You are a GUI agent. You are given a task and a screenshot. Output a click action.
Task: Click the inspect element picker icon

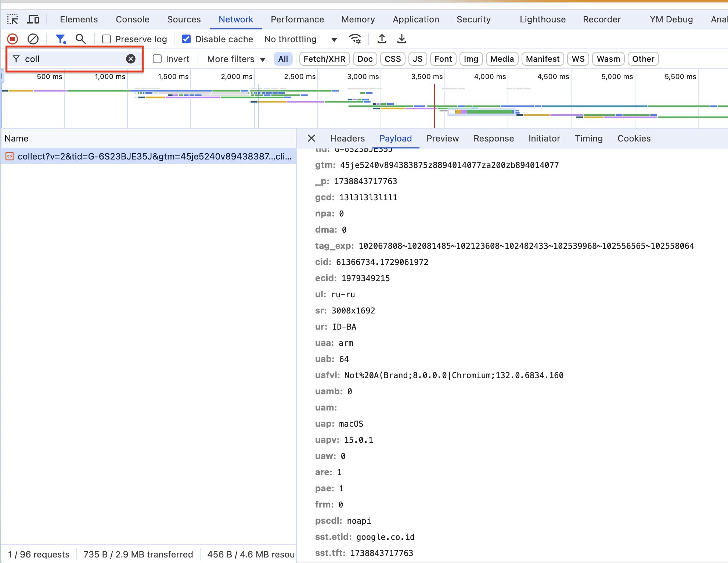(x=12, y=19)
